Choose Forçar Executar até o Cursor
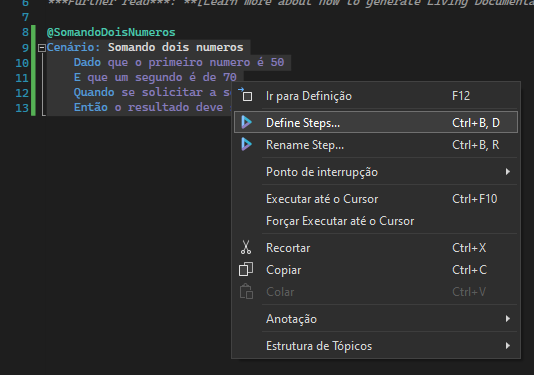534x375 pixels. tap(376, 221)
